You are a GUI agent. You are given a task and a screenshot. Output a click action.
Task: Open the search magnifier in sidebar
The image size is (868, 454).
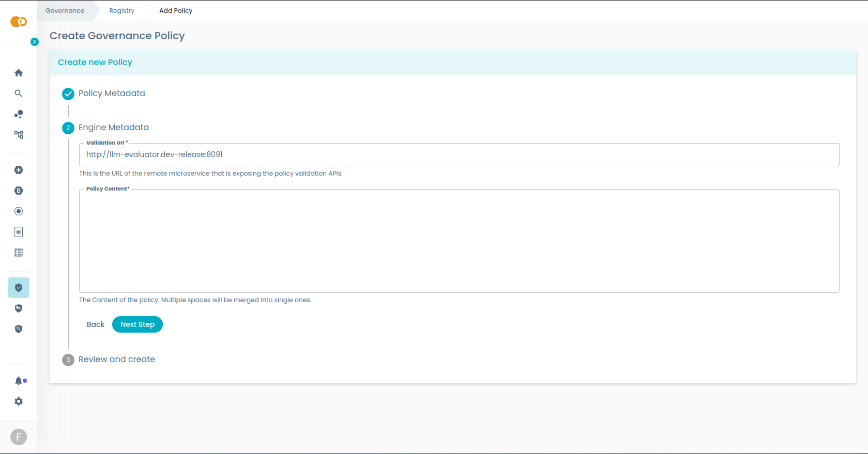[x=19, y=93]
